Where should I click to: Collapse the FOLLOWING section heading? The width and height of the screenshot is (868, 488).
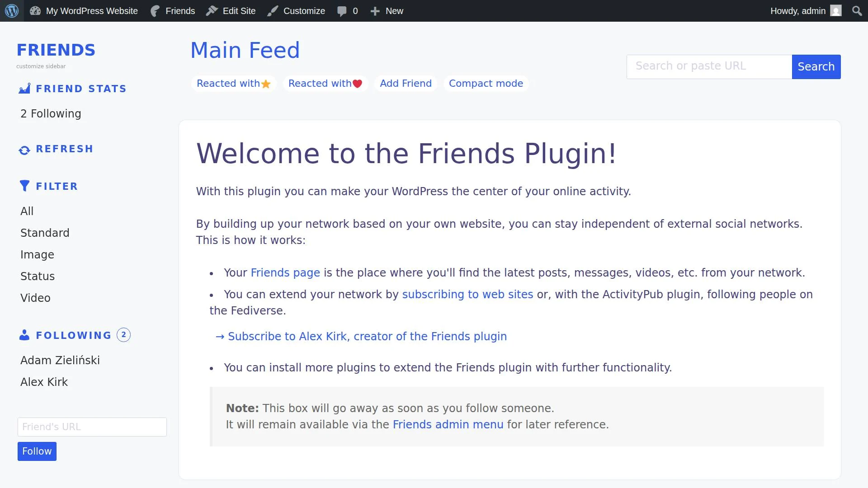[74, 335]
